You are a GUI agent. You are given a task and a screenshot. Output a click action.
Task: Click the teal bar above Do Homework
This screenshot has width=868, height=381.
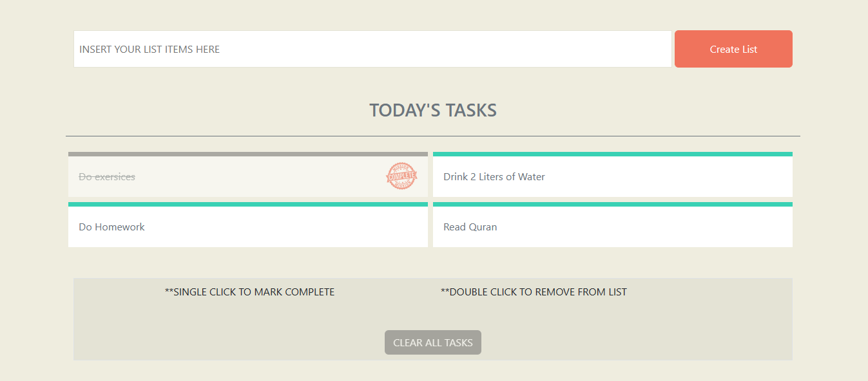point(248,205)
